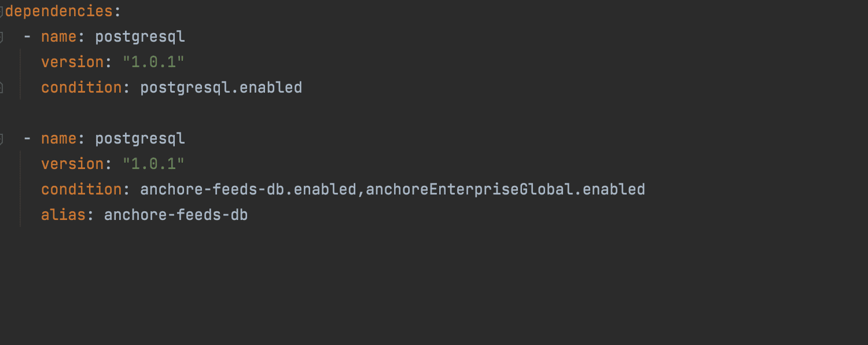This screenshot has width=868, height=345.
Task: Click anchore-feeds-db.enabled in the condition
Action: click(248, 189)
